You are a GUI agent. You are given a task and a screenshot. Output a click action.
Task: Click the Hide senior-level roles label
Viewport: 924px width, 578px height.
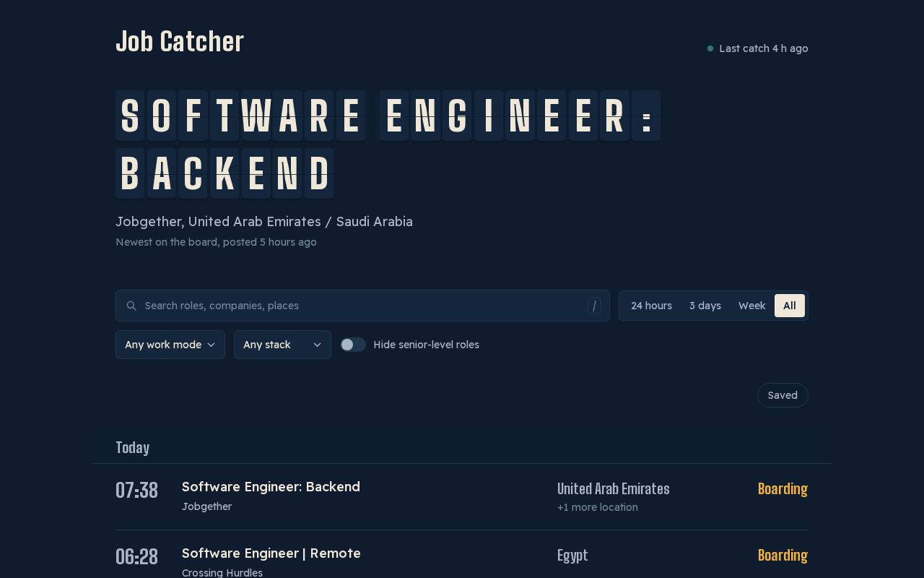tap(427, 345)
